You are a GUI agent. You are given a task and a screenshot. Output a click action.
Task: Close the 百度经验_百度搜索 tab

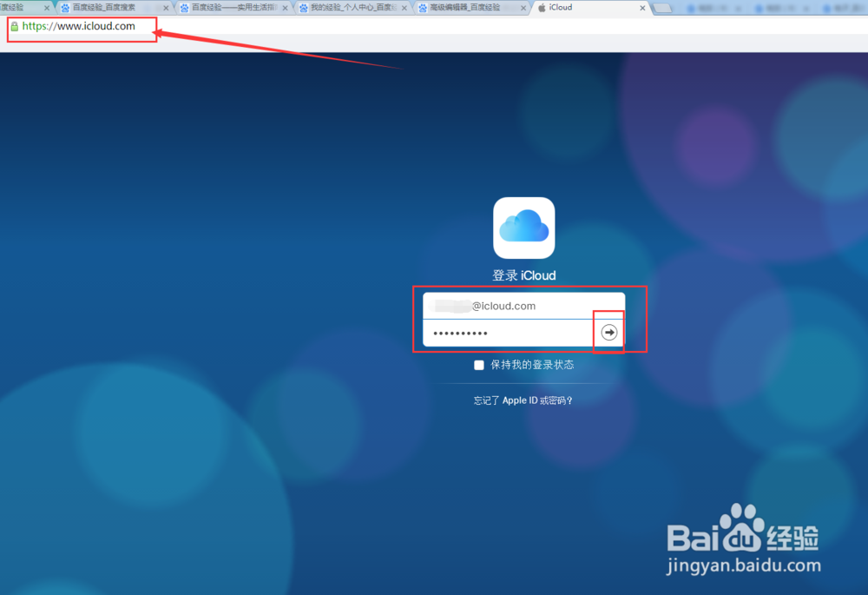pyautogui.click(x=166, y=9)
